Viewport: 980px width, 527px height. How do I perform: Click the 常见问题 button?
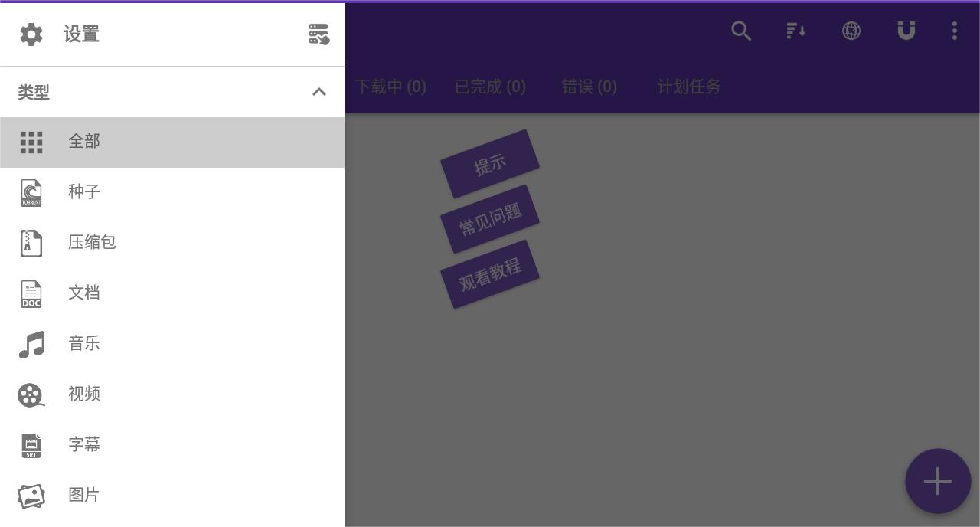tap(490, 219)
